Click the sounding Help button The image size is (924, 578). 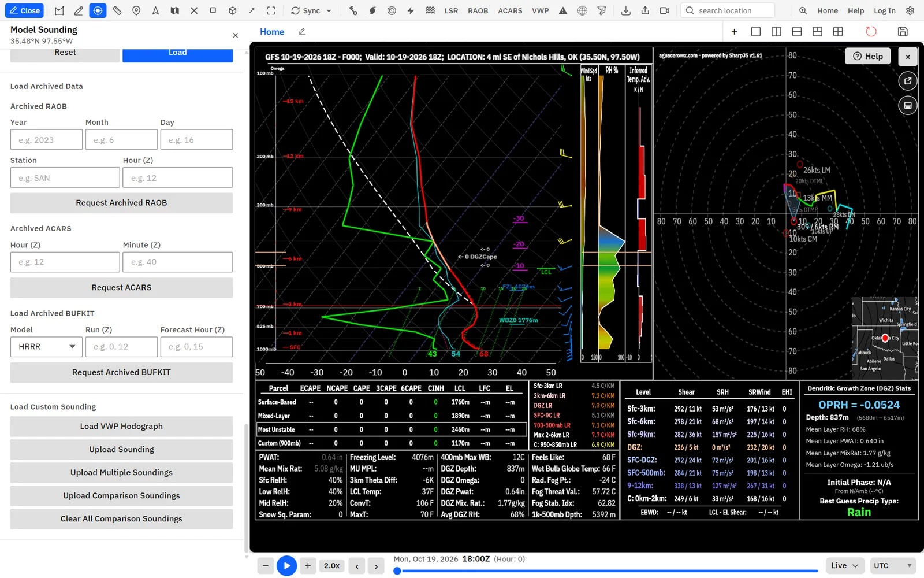coord(868,56)
